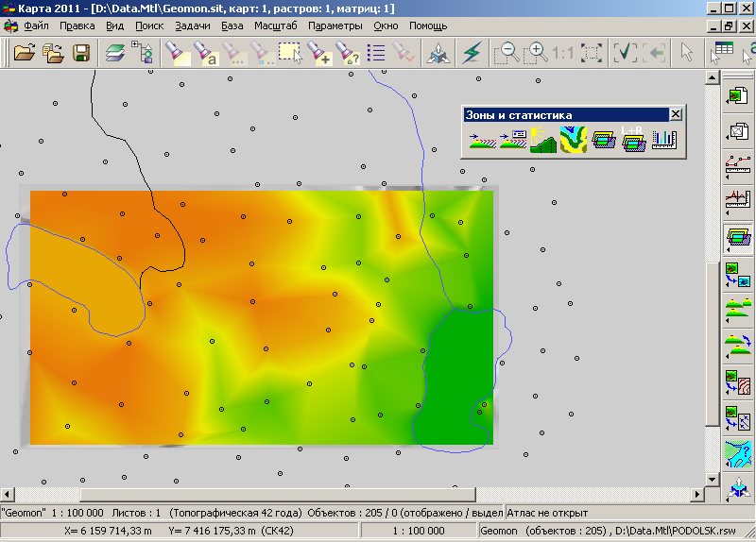
Task: Close the Зоны и статистика panel
Action: (676, 114)
